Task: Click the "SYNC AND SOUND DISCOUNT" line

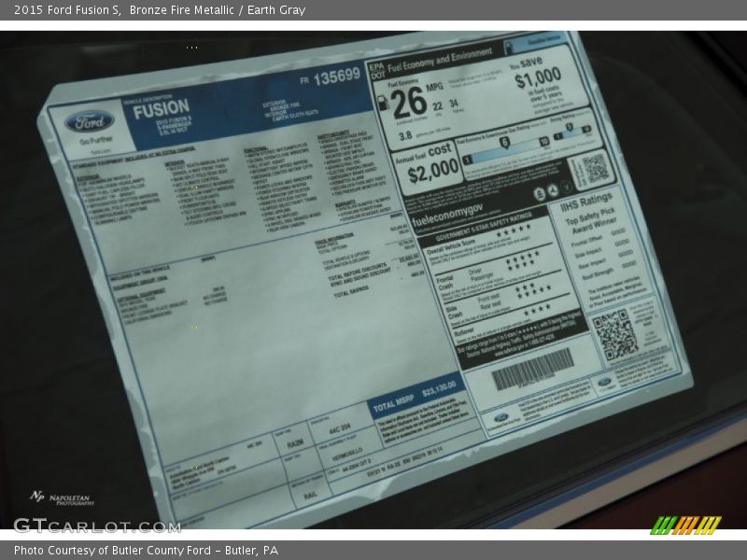Action: pos(360,276)
